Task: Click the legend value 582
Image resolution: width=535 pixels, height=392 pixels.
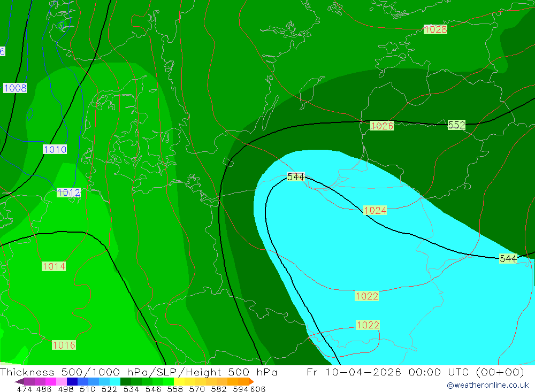Action: click(219, 389)
